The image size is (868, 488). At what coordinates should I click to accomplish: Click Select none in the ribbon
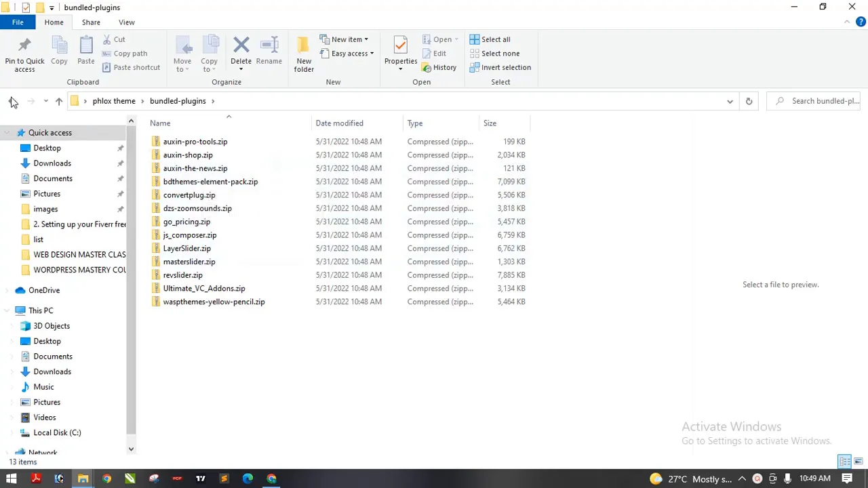click(x=494, y=54)
